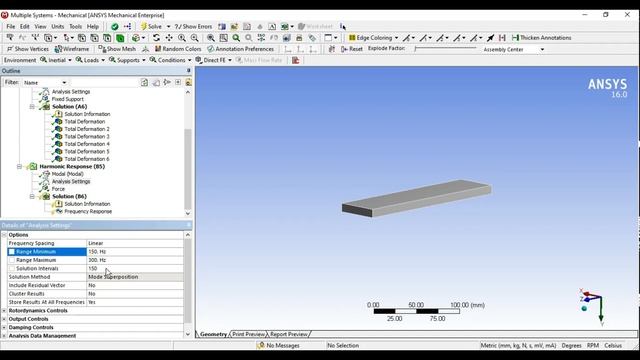Click the red icon on Environment toolbar
The image size is (640, 360).
click(296, 60)
